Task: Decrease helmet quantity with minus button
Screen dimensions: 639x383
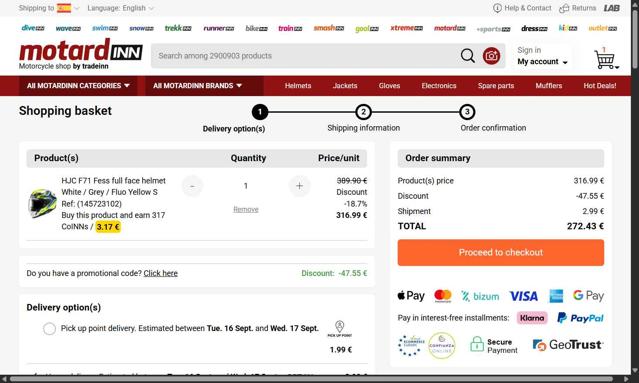Action: (x=192, y=186)
